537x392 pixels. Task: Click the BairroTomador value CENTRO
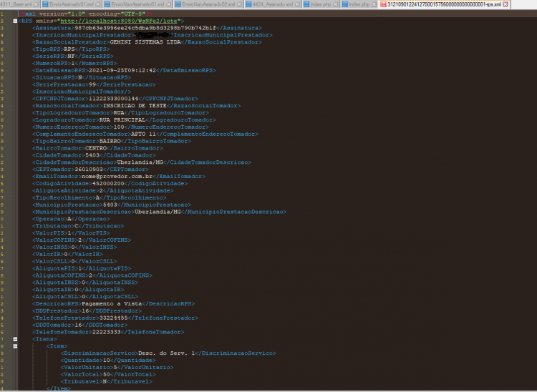click(96, 148)
